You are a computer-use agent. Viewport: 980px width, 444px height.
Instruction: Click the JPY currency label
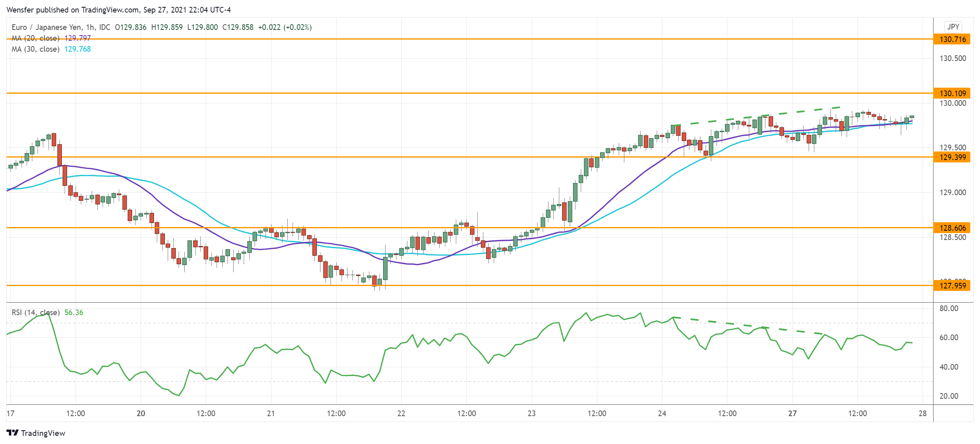pyautogui.click(x=953, y=27)
